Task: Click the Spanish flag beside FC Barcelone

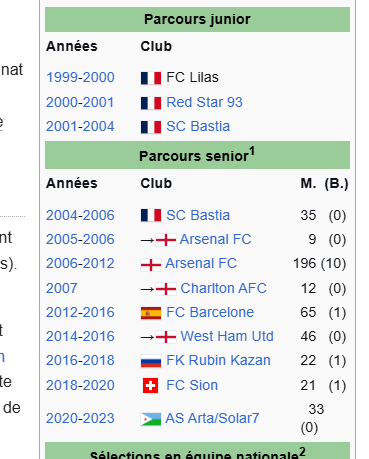Action: pyautogui.click(x=151, y=313)
